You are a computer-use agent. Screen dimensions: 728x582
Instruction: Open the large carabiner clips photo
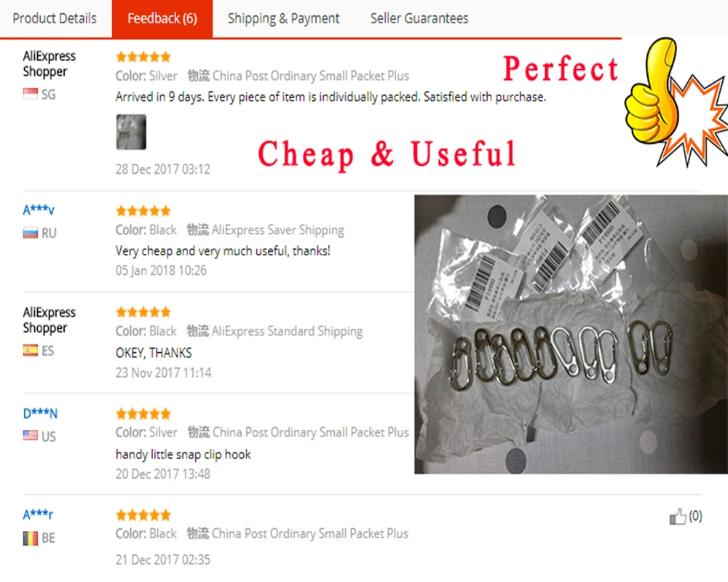pos(571,334)
